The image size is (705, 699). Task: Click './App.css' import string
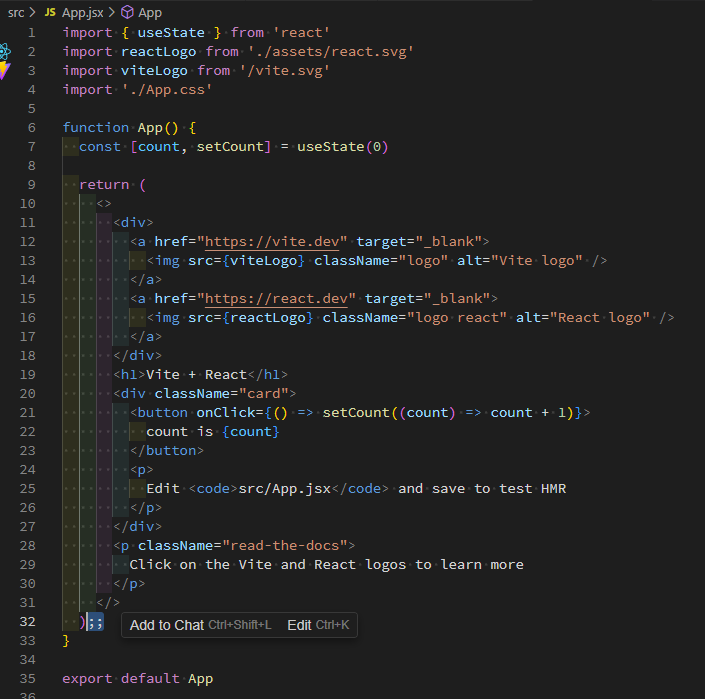pyautogui.click(x=167, y=89)
